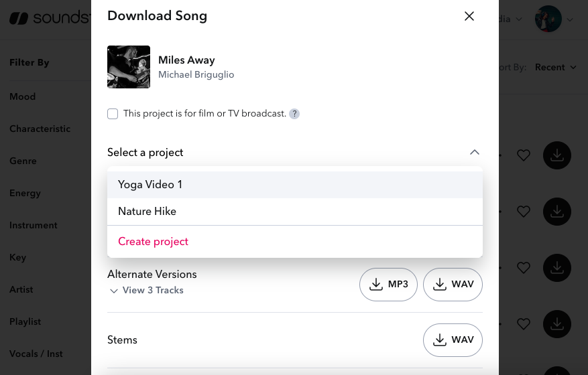Close the Download Song dialog
Image resolution: width=588 pixels, height=375 pixels.
pos(469,17)
